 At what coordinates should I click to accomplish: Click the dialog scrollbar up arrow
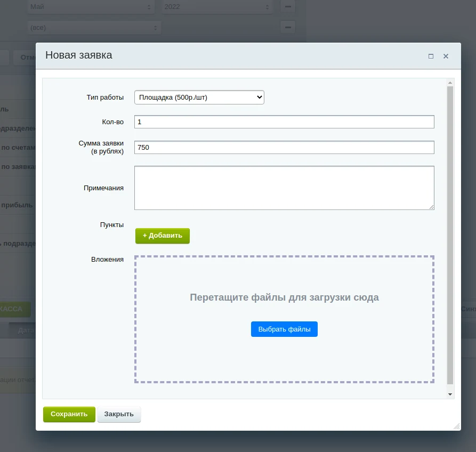click(x=450, y=83)
